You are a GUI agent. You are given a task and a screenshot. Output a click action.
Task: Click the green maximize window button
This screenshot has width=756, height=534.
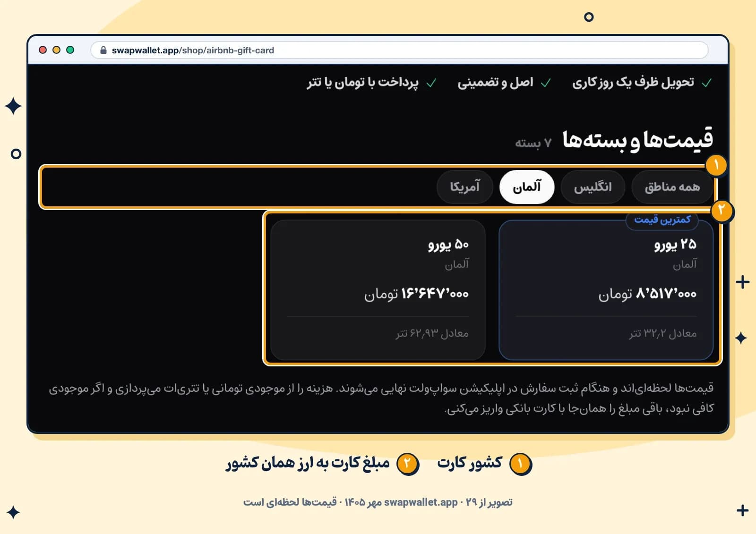point(70,50)
